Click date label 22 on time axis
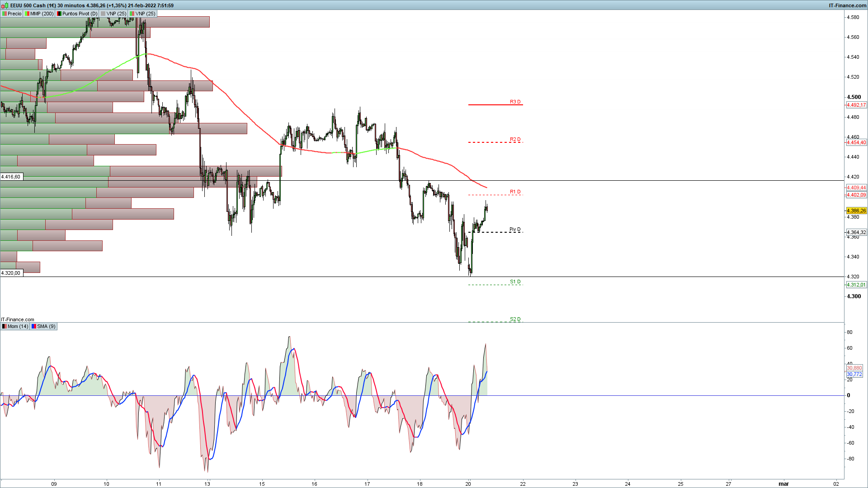This screenshot has width=868, height=488. [x=523, y=484]
